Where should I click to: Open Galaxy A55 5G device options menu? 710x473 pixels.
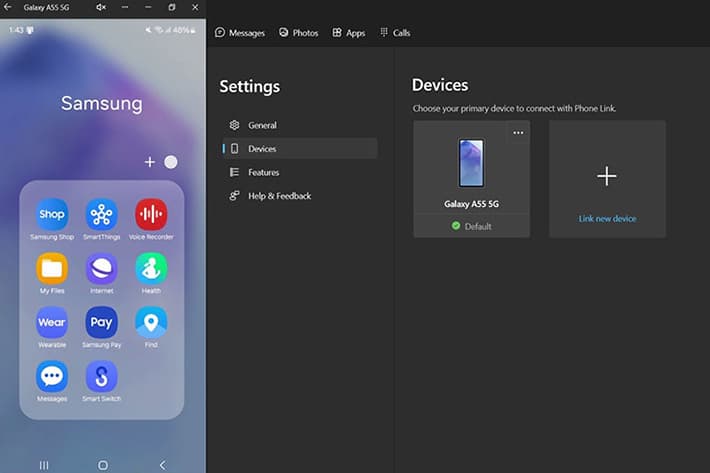click(518, 133)
